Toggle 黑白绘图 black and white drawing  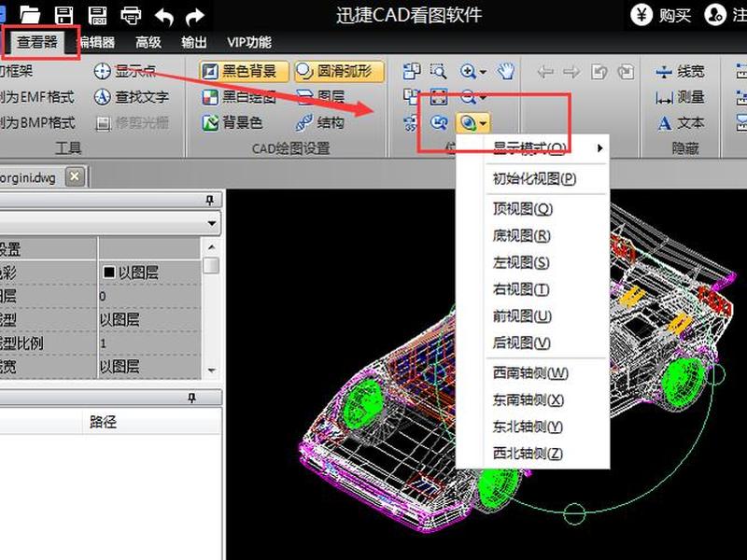coord(239,97)
